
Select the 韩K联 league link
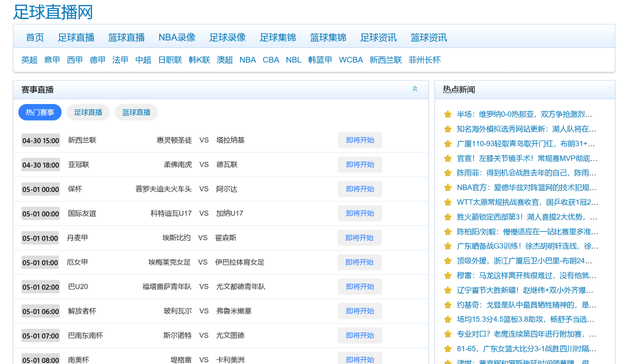pyautogui.click(x=199, y=60)
